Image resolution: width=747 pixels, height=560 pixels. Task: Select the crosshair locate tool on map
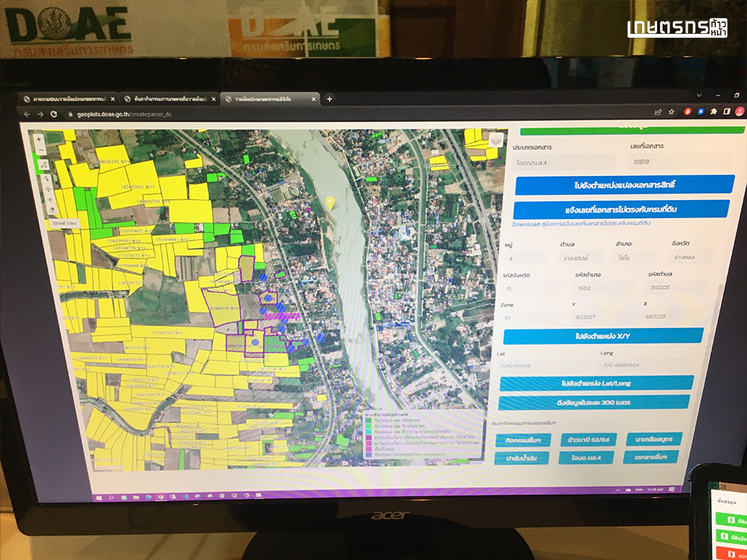(x=50, y=200)
